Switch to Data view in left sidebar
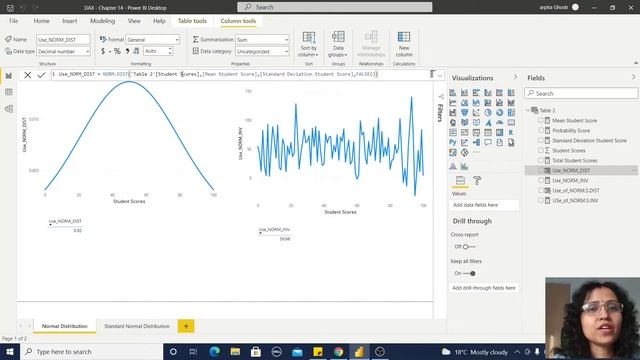Viewport: 640px width, 360px height. [9, 92]
